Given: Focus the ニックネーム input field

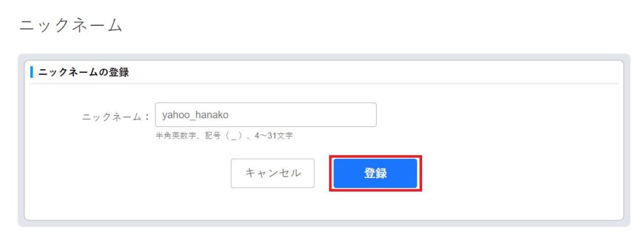Looking at the screenshot, I should tap(266, 115).
